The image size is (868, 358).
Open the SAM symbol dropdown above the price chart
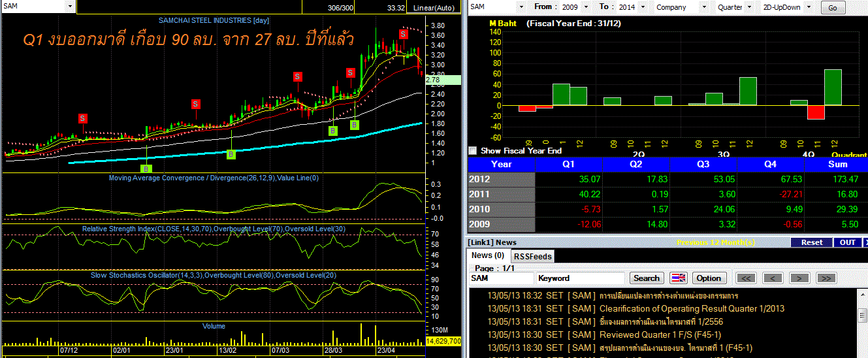click(71, 6)
